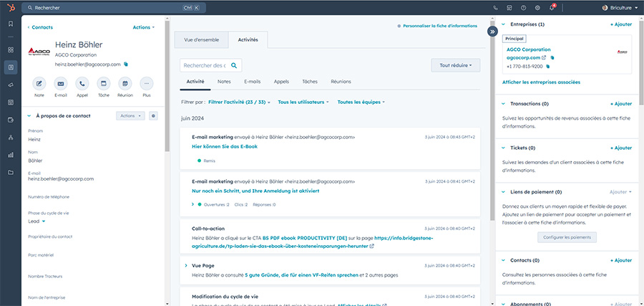This screenshot has height=306, width=644.
Task: Open the library folder icon in sidebar
Action: point(11,172)
